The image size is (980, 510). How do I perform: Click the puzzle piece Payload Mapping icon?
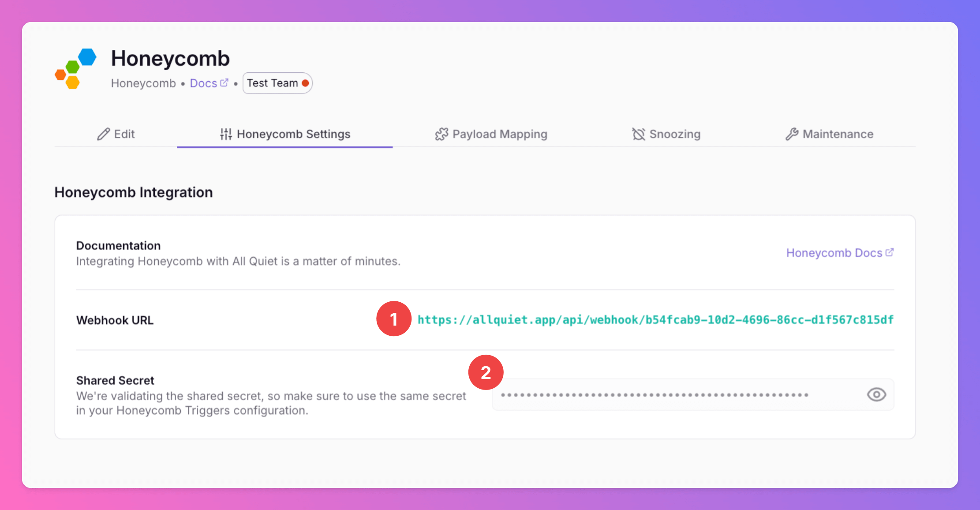point(441,134)
